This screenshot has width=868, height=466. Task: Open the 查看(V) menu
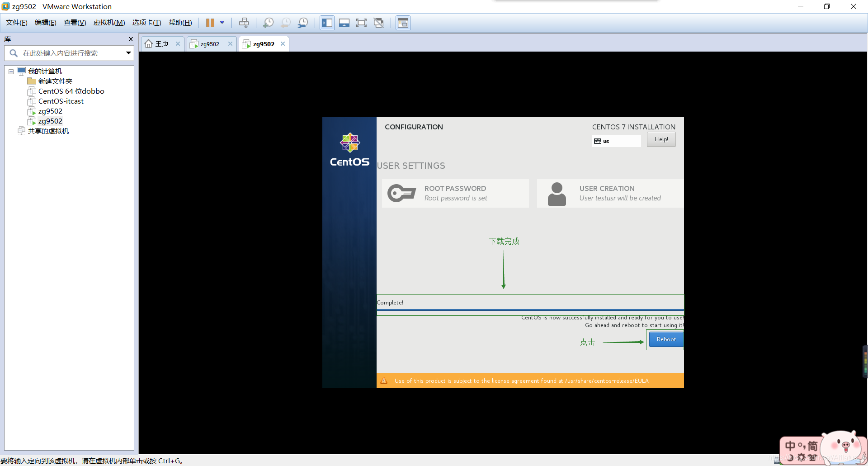coord(75,23)
